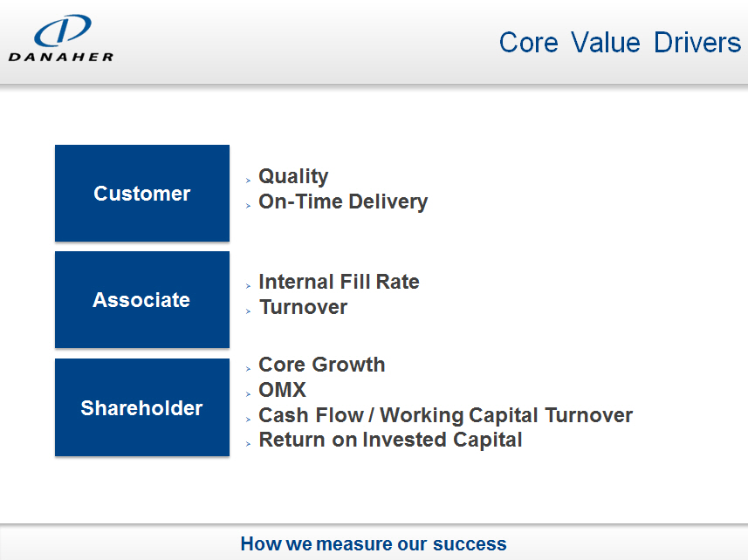Select the blue Associate box
Screen dimensions: 748x560
(142, 300)
